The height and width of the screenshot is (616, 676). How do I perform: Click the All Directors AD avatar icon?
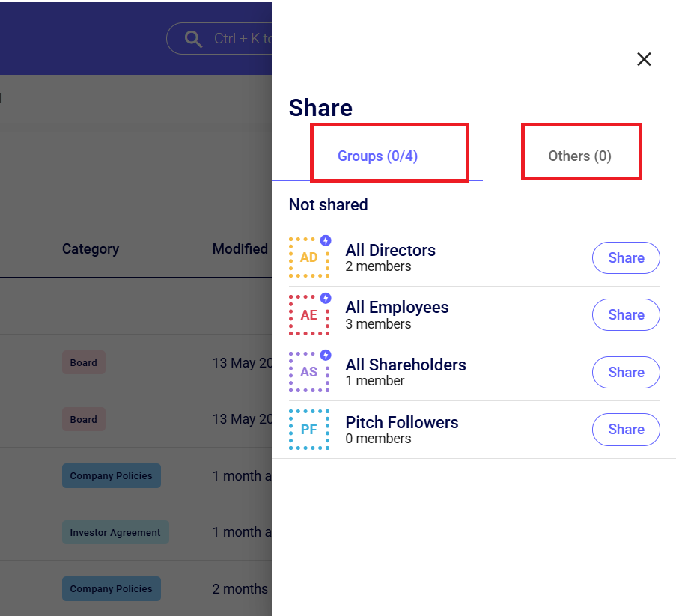click(309, 258)
